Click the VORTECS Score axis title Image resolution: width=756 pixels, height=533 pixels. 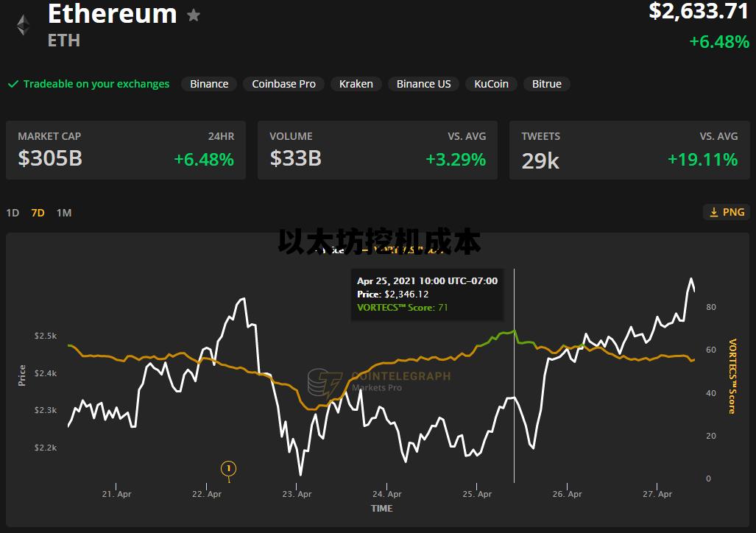[x=732, y=376]
